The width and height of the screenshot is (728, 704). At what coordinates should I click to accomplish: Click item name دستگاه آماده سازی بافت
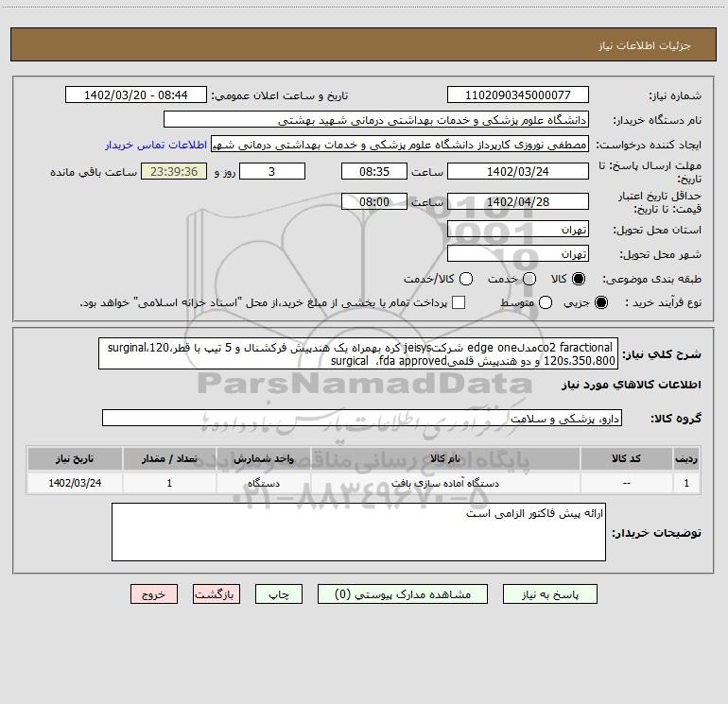point(444,483)
